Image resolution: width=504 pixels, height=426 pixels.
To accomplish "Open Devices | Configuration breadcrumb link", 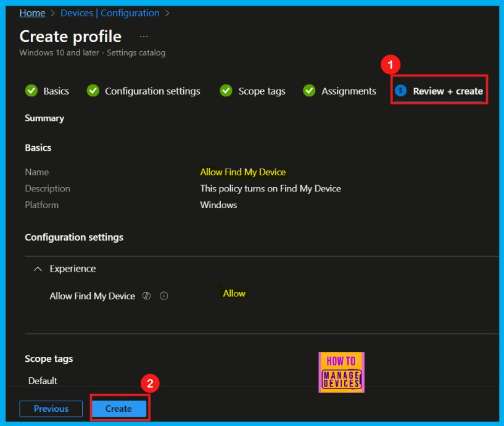I will point(110,13).
